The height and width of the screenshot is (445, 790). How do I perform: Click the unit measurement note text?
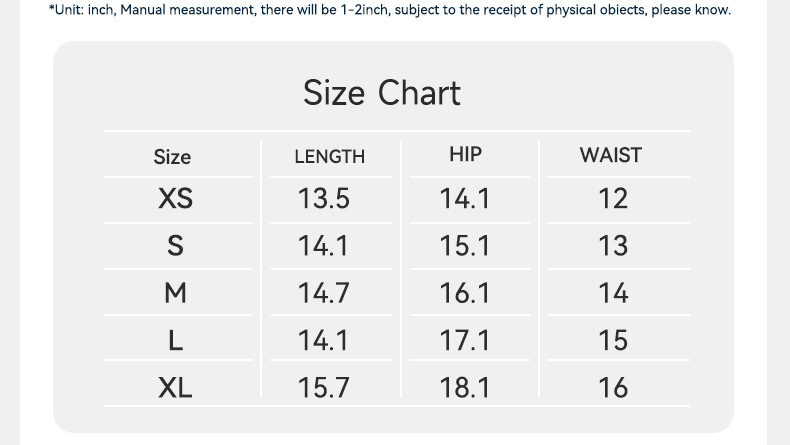click(390, 10)
